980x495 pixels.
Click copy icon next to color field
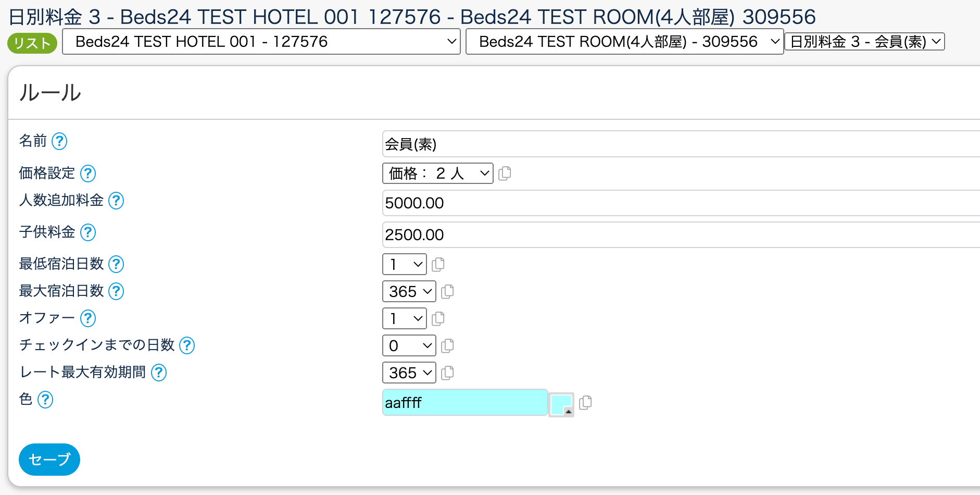[x=585, y=403]
